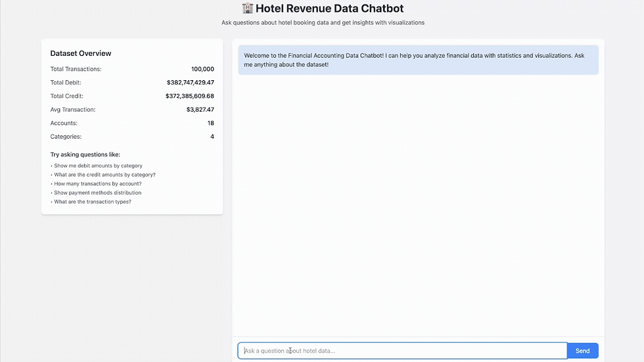Click the Total Debit label
This screenshot has width=644, height=362.
coord(66,83)
